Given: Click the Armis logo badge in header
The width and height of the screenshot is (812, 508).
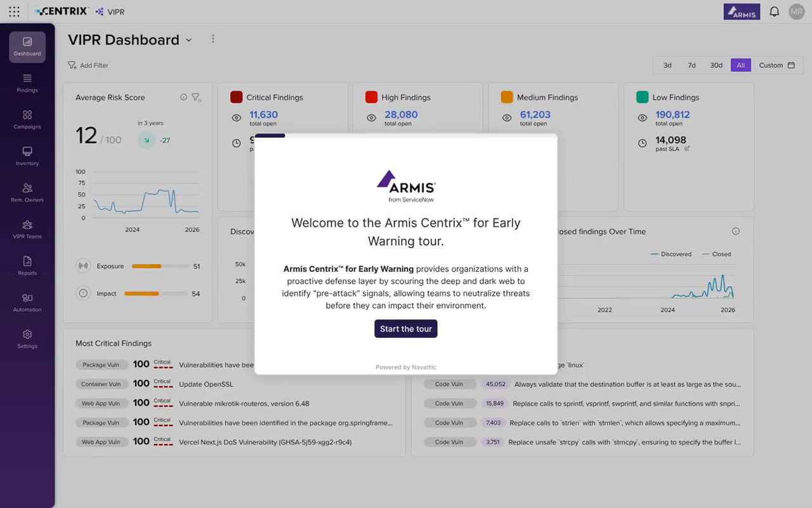Looking at the screenshot, I should tap(742, 11).
